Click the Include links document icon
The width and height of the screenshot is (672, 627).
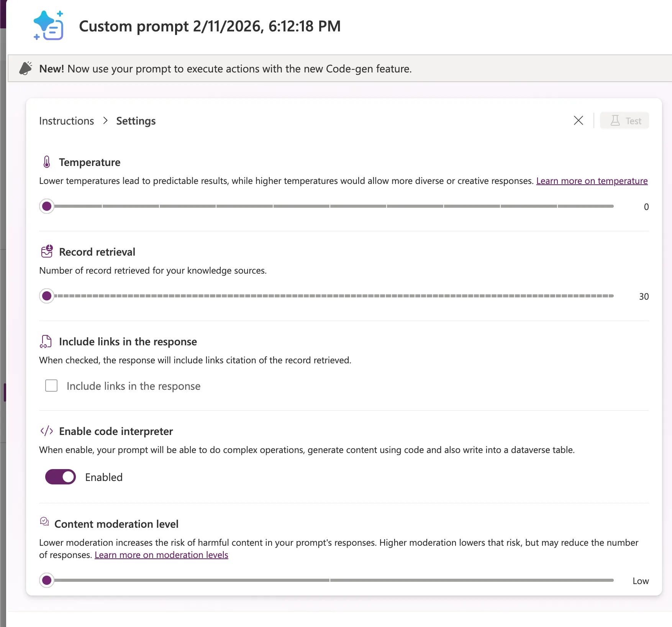click(46, 341)
